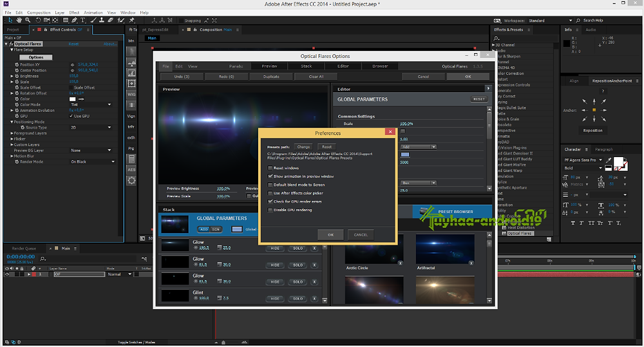
Task: Click the All Caps text style icon
Action: point(591,223)
